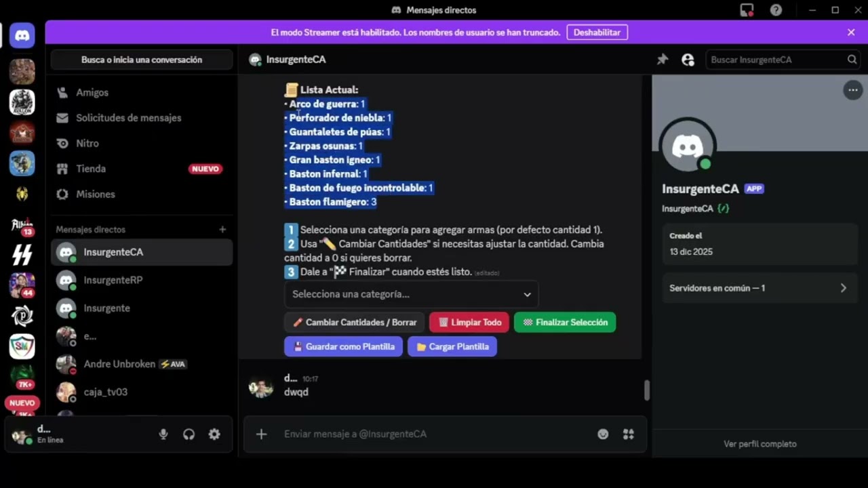Expand Servidores en común list
The width and height of the screenshot is (868, 488).
coord(758,288)
